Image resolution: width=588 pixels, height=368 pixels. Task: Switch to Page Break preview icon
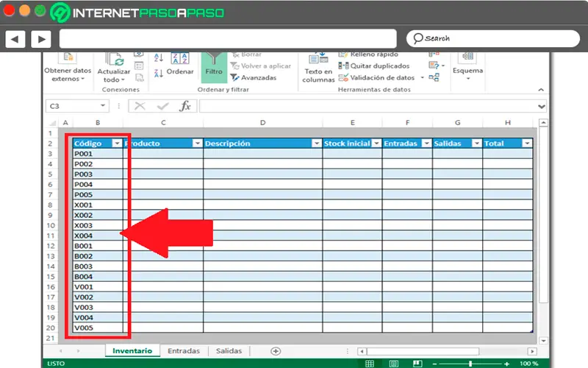[417, 364]
